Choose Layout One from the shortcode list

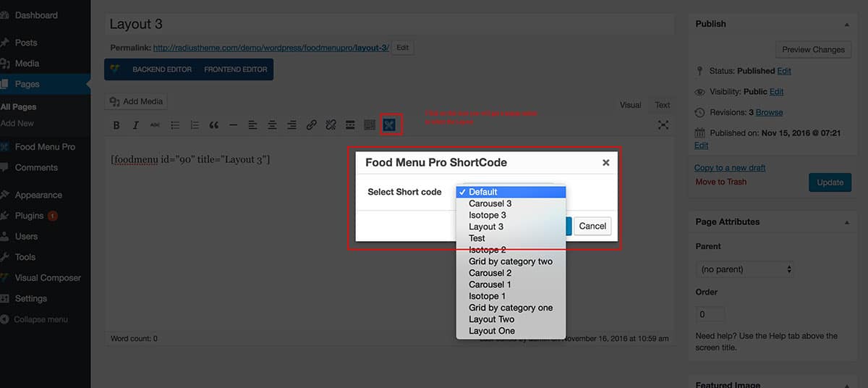pos(511,331)
